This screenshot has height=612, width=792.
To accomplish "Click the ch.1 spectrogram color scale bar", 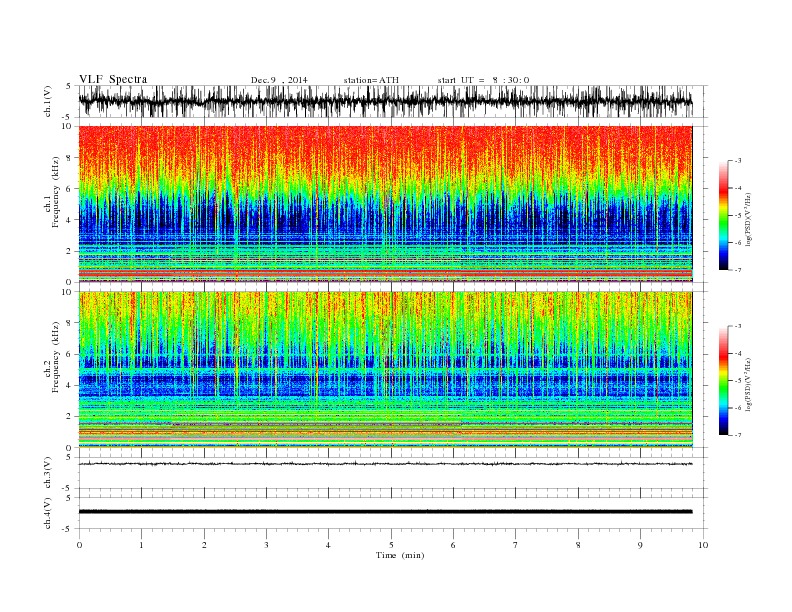I will point(723,215).
